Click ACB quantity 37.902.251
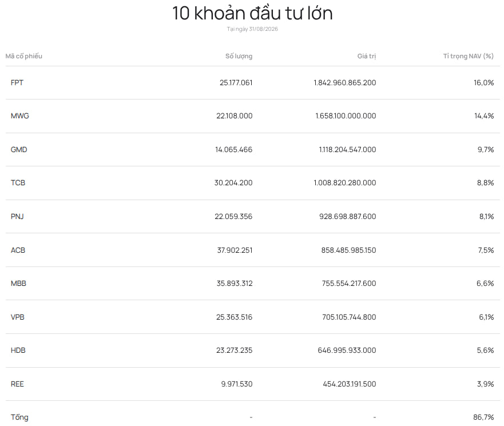The image size is (504, 426). (x=235, y=250)
